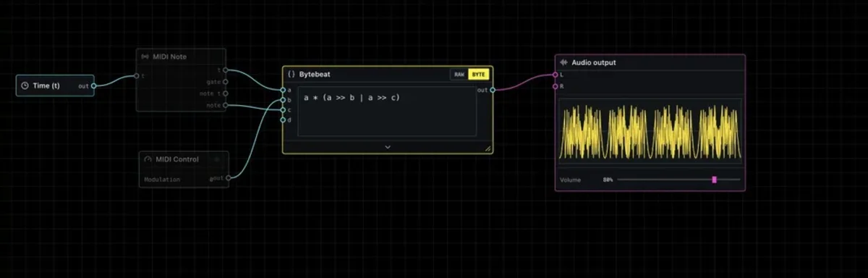Screen dimensions: 868x278
Task: Select the Bytebeat node title
Action: click(315, 75)
